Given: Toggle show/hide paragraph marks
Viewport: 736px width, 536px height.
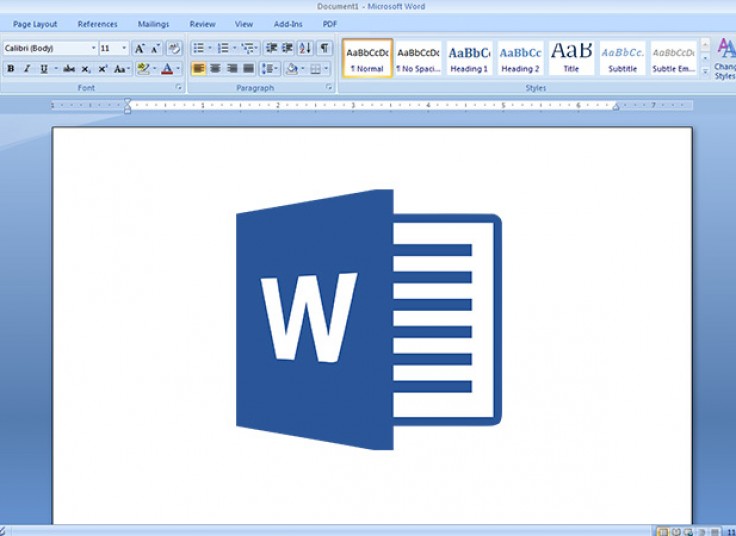Looking at the screenshot, I should (324, 48).
